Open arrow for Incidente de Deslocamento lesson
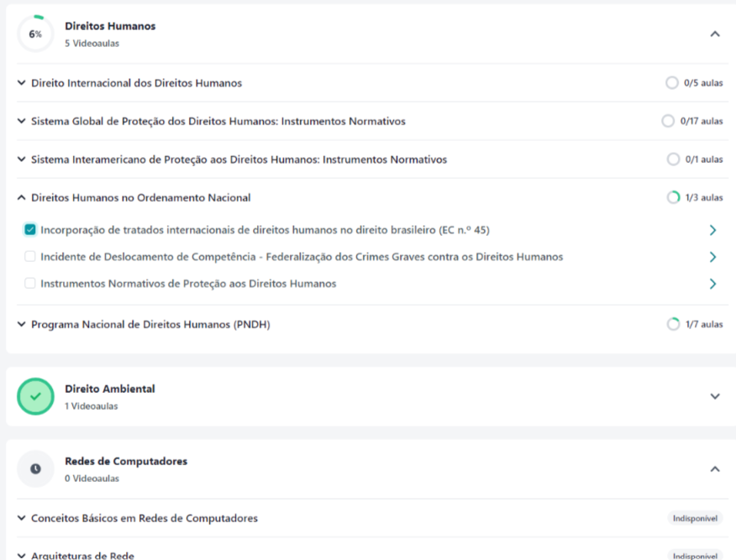736x560 pixels. pos(712,257)
